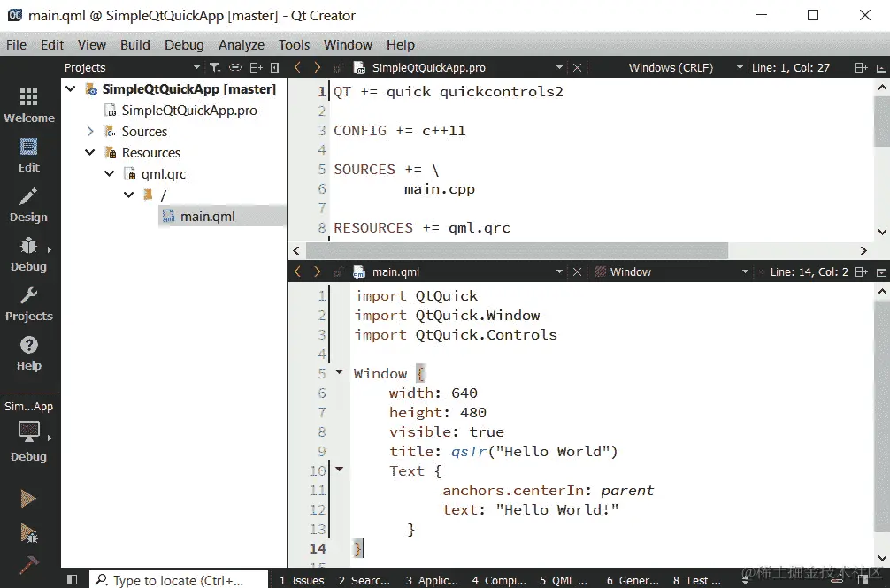This screenshot has height=588, width=890.
Task: Open the Analyze menu
Action: tap(242, 45)
